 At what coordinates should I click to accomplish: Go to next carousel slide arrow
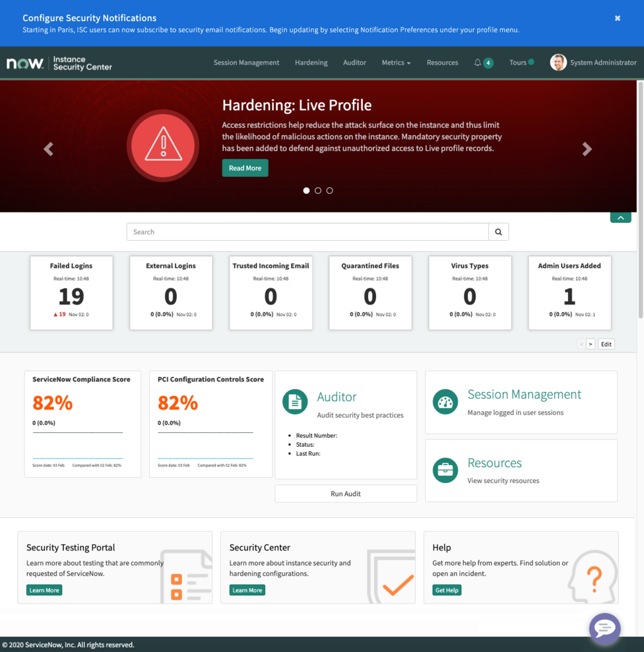(x=587, y=149)
